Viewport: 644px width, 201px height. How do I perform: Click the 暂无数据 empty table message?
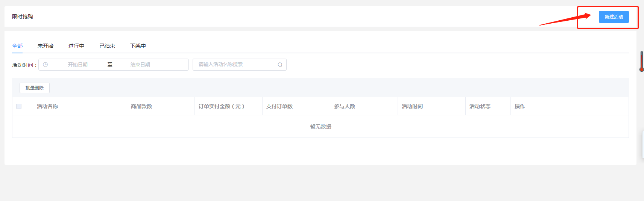point(320,127)
